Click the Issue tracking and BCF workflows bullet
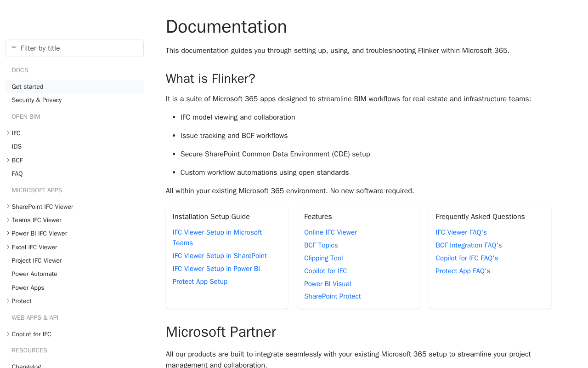Image resolution: width=588 pixels, height=368 pixels. (x=234, y=136)
